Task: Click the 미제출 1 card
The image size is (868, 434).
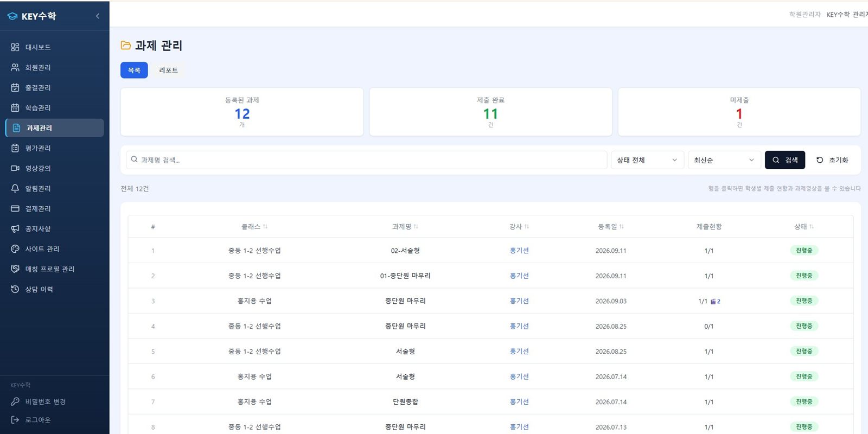Action: 739,112
